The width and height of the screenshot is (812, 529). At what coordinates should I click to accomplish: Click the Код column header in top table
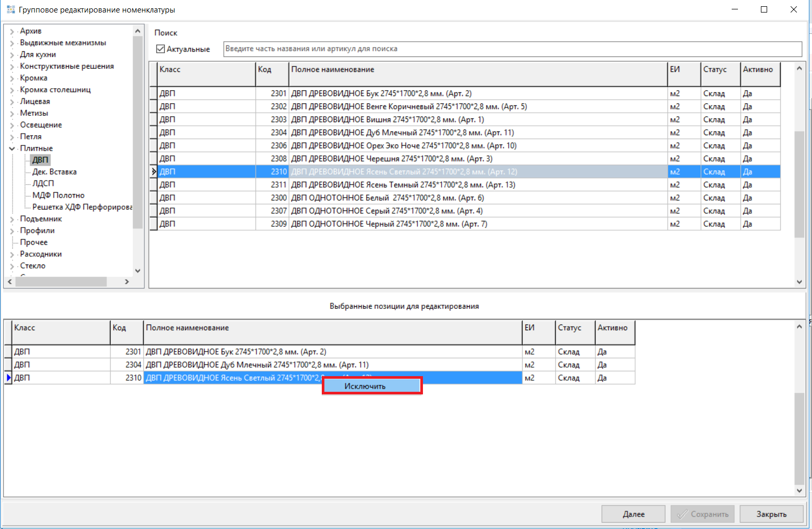coord(272,70)
